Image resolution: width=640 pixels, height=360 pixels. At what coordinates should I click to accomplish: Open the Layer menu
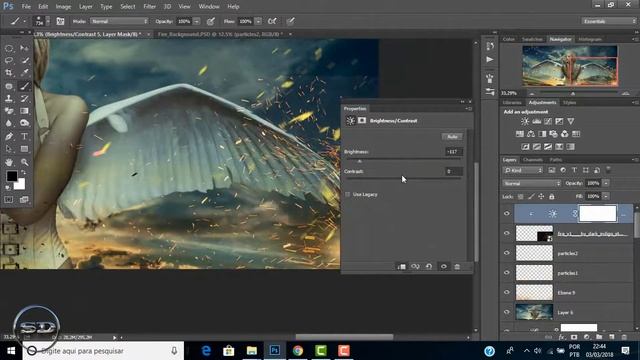[86, 7]
